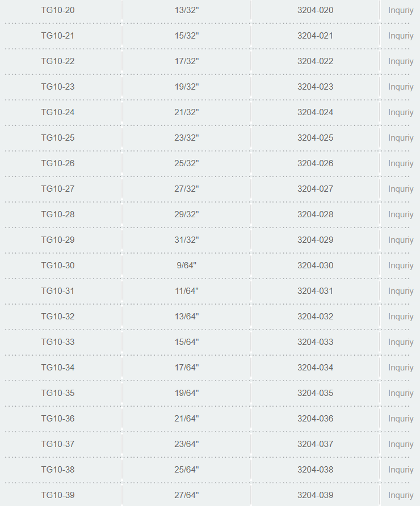The height and width of the screenshot is (506, 420).
Task: Select the Inquriy link for 25/32" size
Action: tap(400, 163)
